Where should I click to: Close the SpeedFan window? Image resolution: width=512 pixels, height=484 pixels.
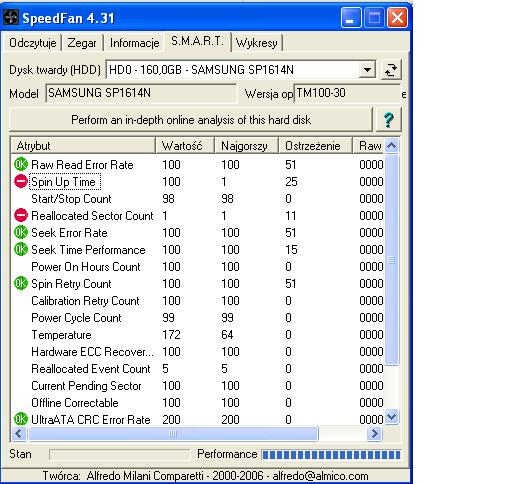[397, 17]
